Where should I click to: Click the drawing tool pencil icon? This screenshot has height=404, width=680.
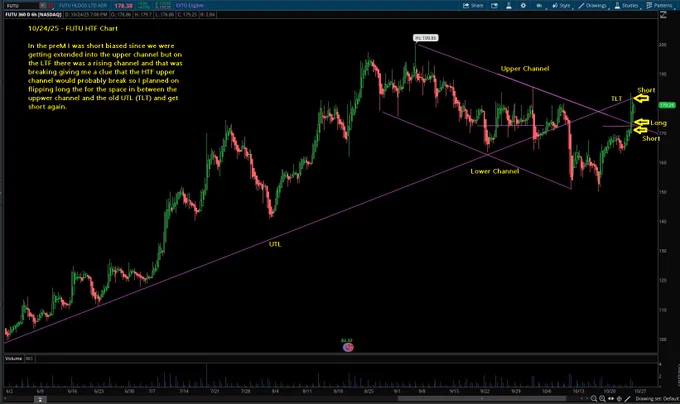pos(627,399)
